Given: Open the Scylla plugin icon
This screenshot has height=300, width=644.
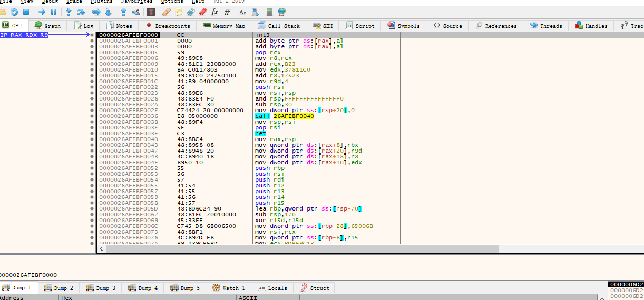Looking at the screenshot, I should pos(150,12).
